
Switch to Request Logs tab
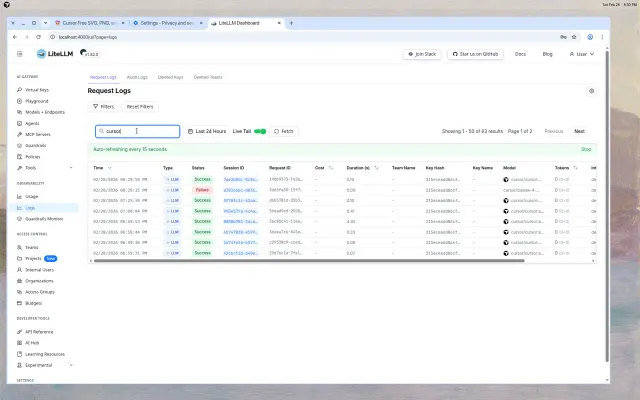[103, 77]
